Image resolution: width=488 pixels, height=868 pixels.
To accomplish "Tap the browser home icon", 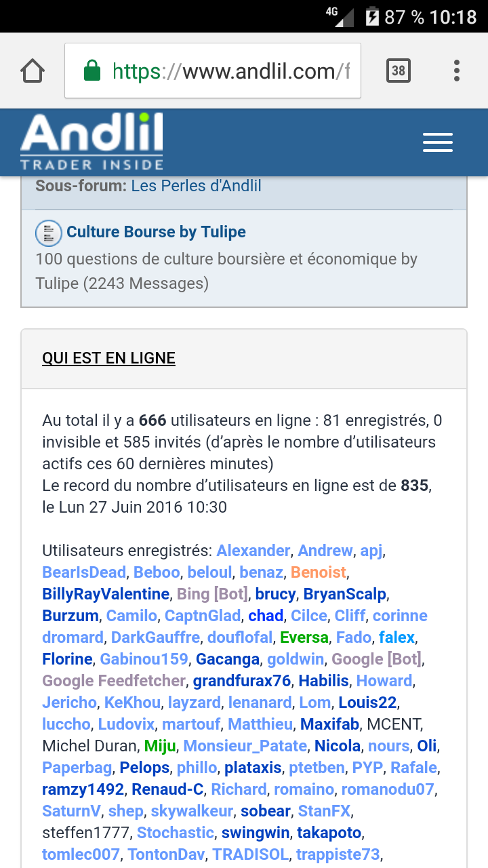I will (x=33, y=71).
